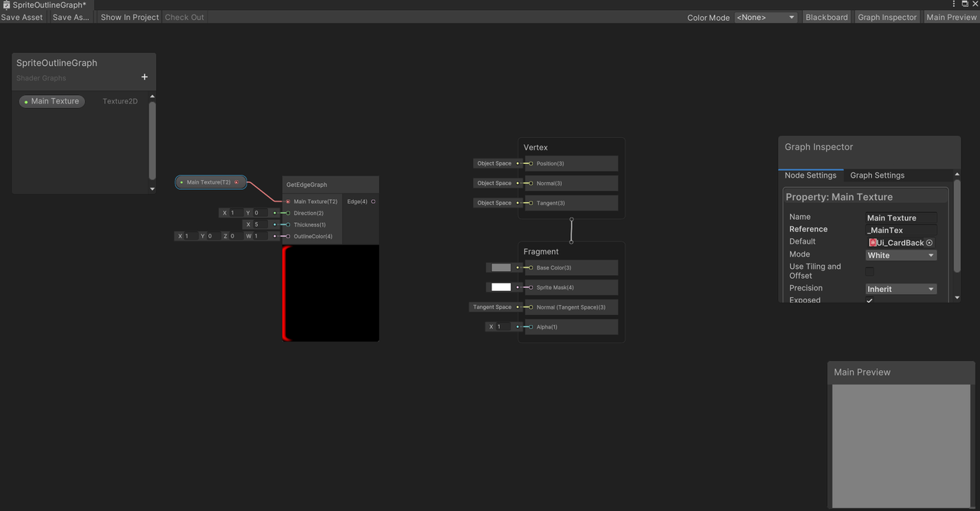The image size is (980, 511).
Task: Click the Base Color(3) input port
Action: click(x=531, y=267)
